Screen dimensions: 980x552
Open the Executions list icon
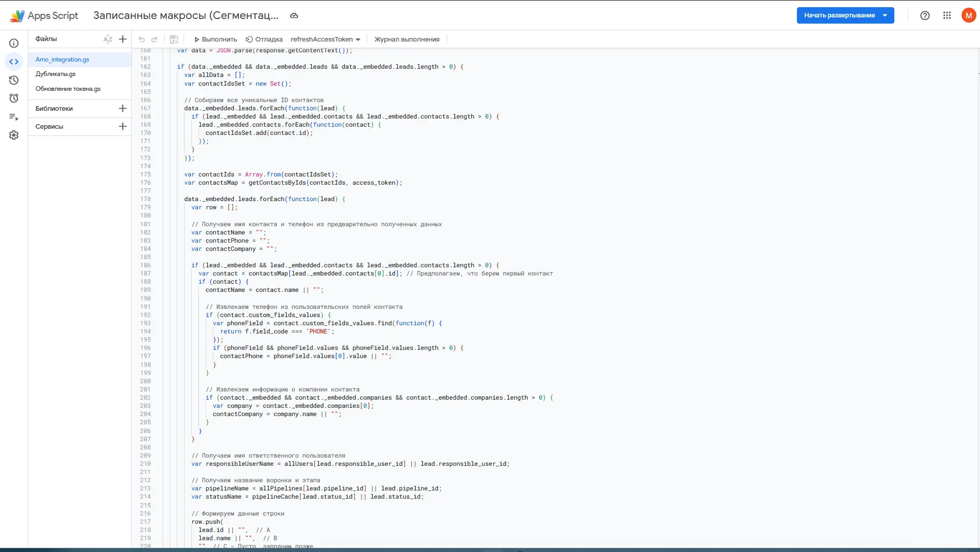[14, 117]
